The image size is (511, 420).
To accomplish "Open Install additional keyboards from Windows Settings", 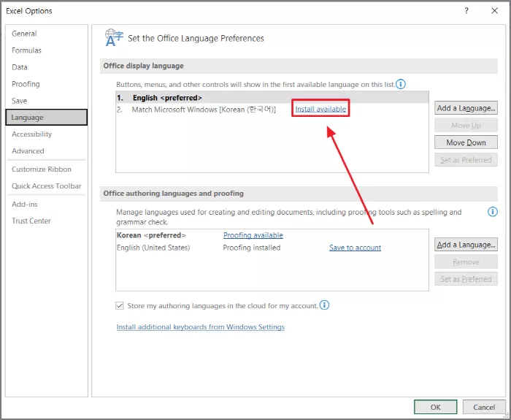I will point(201,327).
